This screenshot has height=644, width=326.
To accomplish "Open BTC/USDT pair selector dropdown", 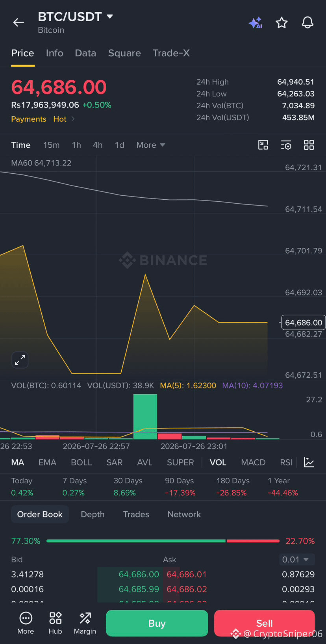I will 76,17.
